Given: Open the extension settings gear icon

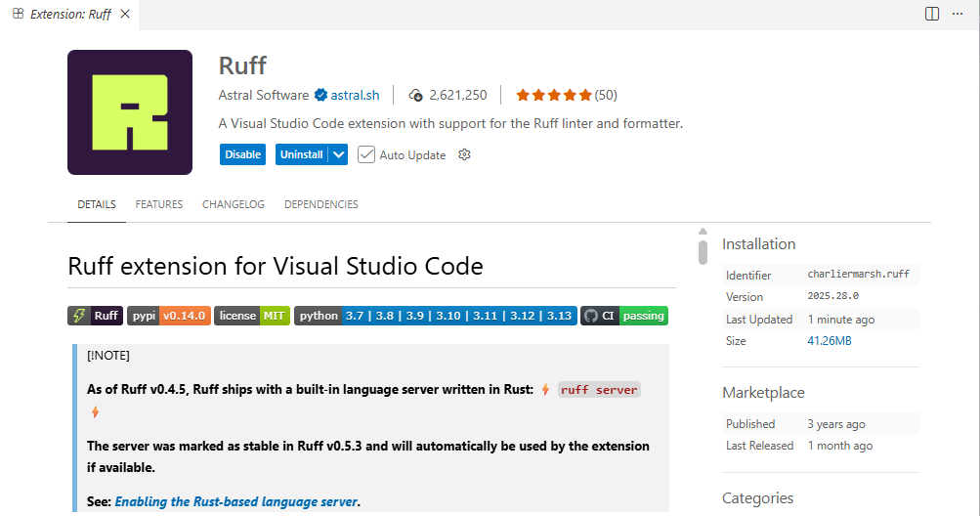Looking at the screenshot, I should pyautogui.click(x=464, y=154).
